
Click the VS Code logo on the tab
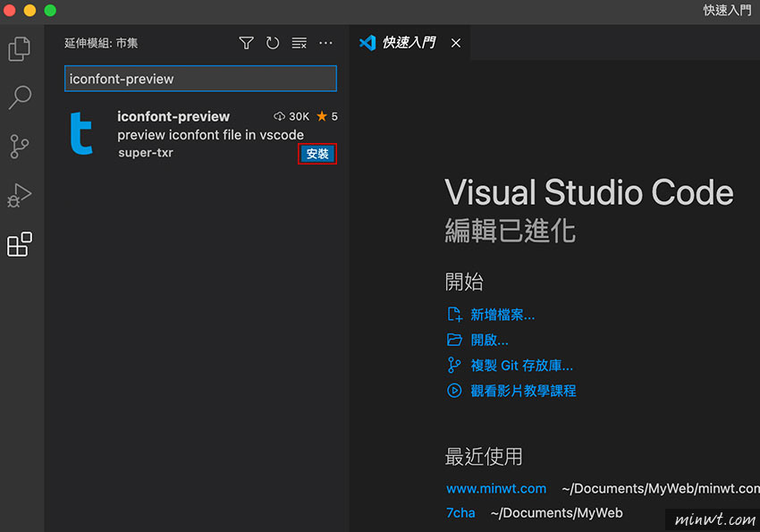[x=367, y=43]
